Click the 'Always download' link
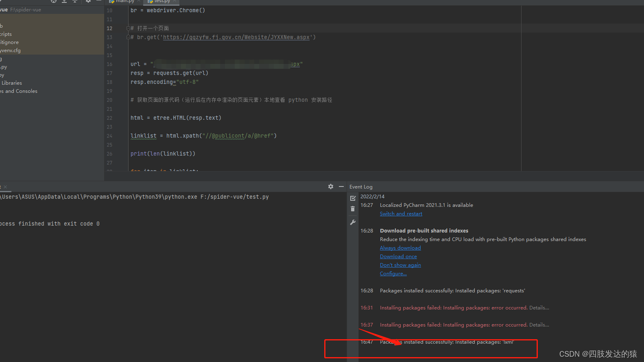Screen dimensions: 644x362 [400, 248]
